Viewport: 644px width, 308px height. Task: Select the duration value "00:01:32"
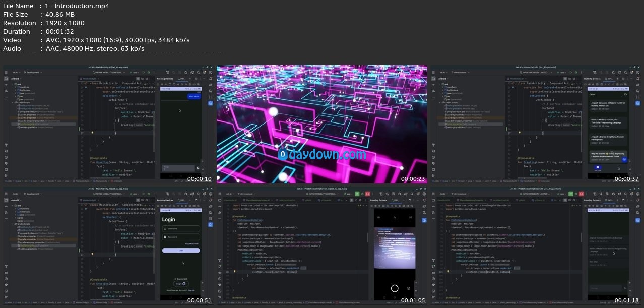tap(59, 32)
